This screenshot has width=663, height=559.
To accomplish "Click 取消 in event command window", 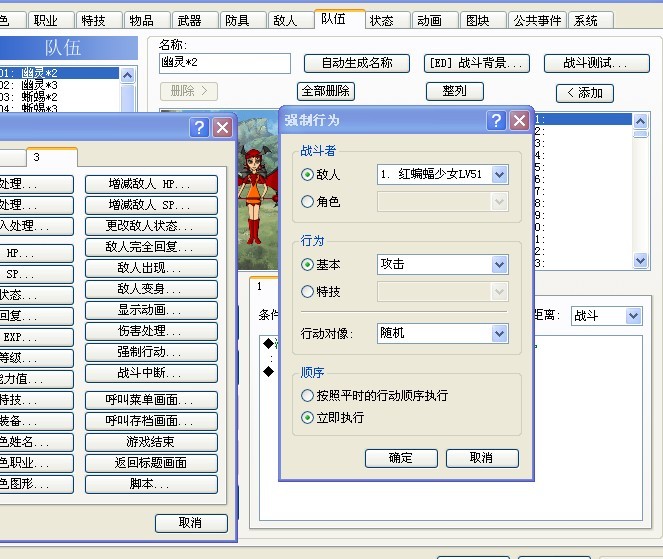I will [191, 523].
